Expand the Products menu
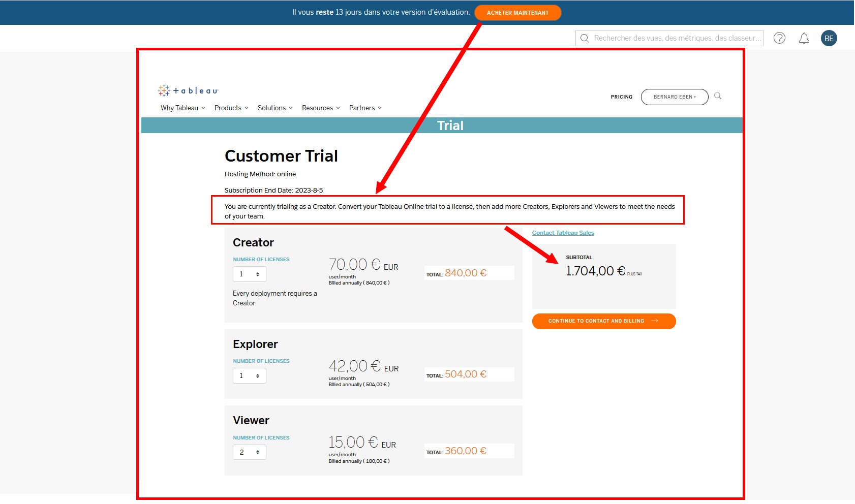This screenshot has height=504, width=855. pos(231,108)
